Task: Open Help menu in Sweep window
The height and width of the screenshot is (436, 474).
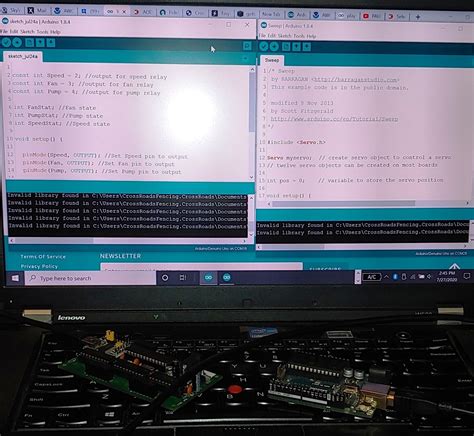Action: click(311, 36)
